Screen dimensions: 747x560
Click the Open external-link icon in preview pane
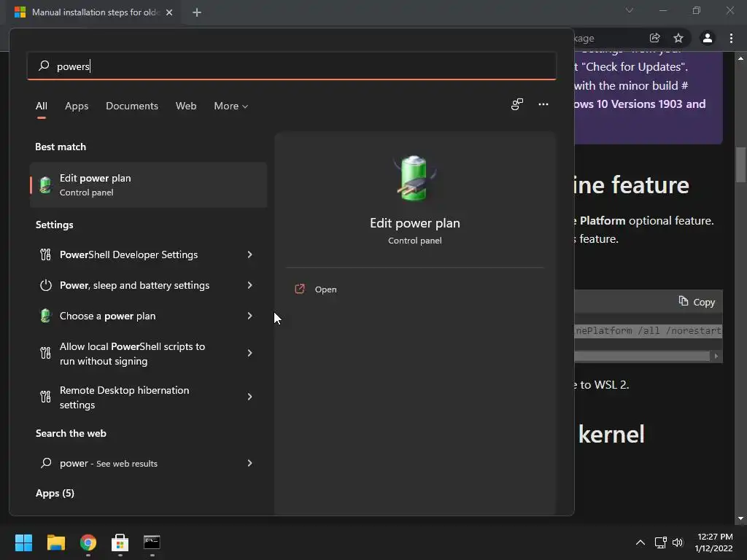click(300, 289)
